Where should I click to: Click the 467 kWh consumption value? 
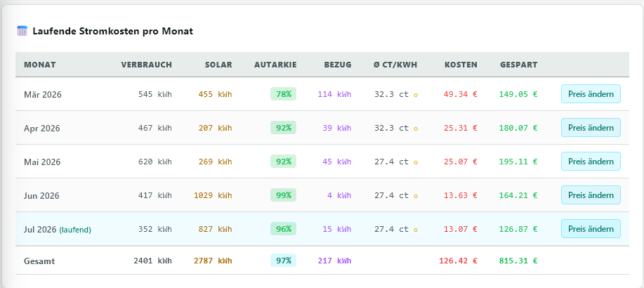click(155, 128)
